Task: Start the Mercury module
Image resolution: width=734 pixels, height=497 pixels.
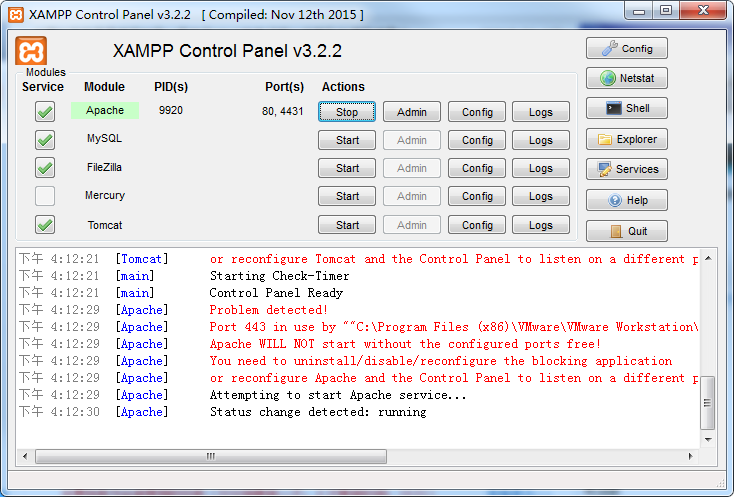Action: (347, 196)
